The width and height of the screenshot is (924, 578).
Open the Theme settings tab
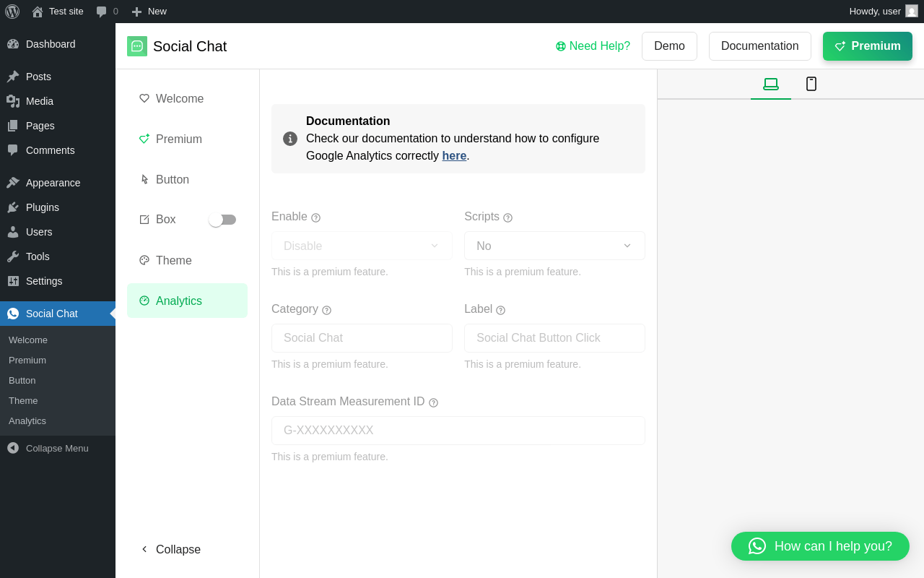coord(173,260)
